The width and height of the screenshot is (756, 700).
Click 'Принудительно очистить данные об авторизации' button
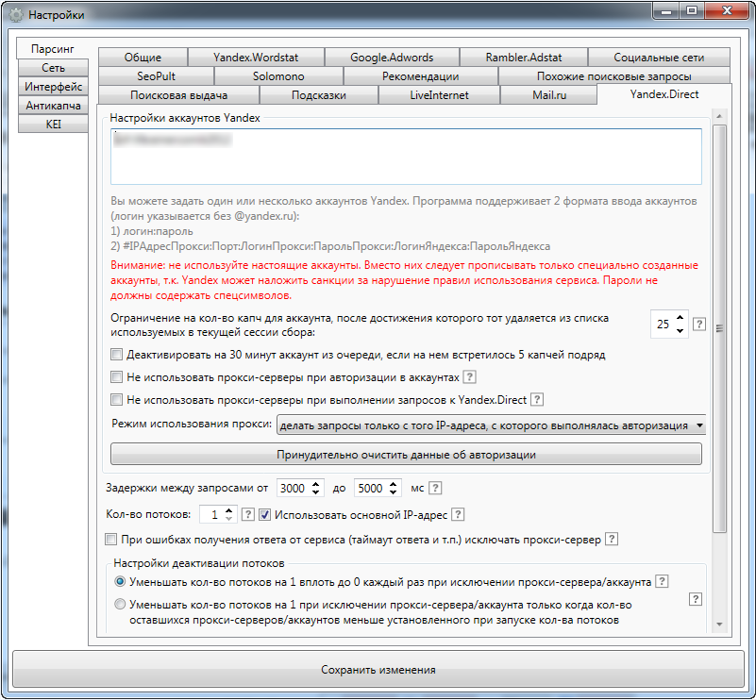click(x=406, y=455)
